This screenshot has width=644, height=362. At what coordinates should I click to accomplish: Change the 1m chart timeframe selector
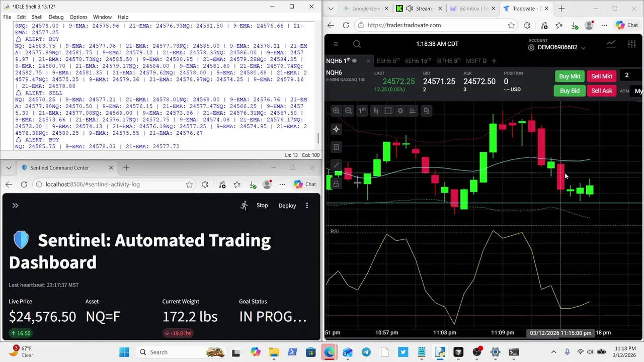(x=362, y=111)
